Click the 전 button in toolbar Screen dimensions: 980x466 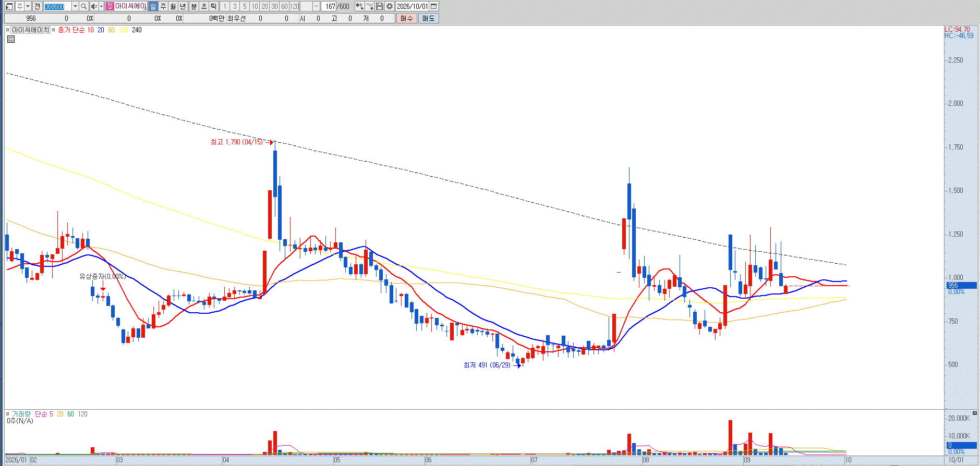coord(38,6)
